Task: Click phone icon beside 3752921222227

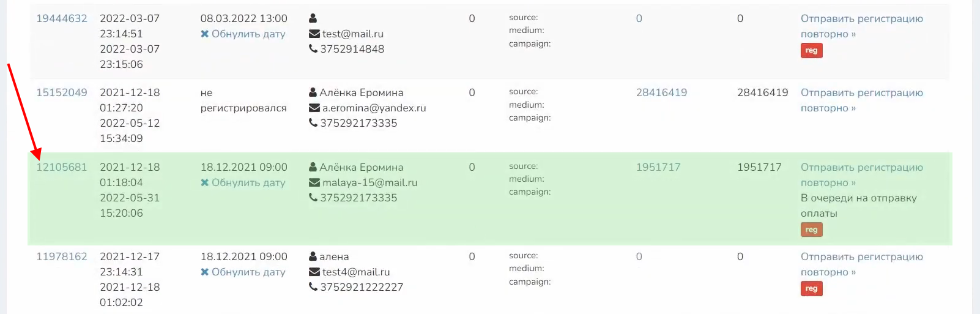Action: [x=313, y=287]
